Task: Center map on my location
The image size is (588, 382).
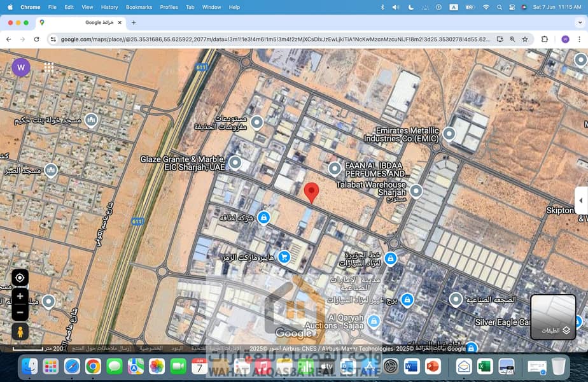Action: pos(20,278)
